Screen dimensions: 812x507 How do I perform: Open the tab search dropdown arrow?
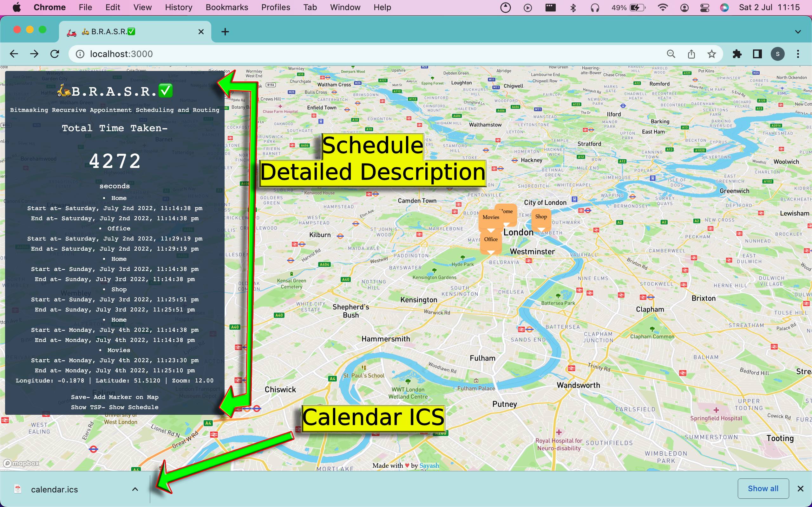click(x=798, y=32)
